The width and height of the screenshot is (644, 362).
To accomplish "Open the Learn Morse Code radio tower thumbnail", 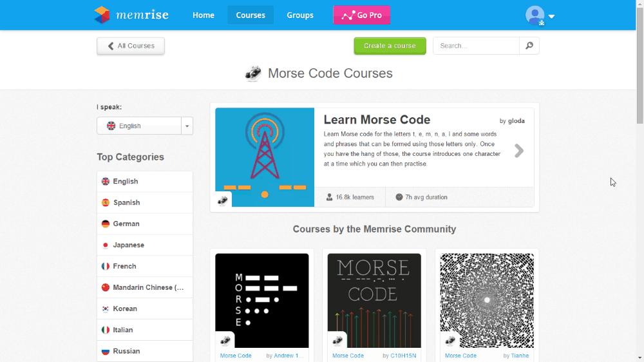I will click(x=265, y=157).
